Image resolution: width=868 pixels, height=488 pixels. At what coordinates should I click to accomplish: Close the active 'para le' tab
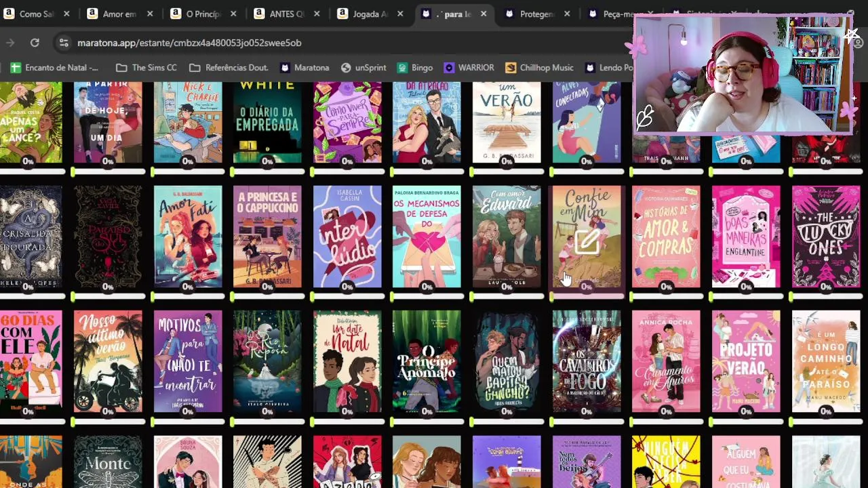tap(484, 14)
